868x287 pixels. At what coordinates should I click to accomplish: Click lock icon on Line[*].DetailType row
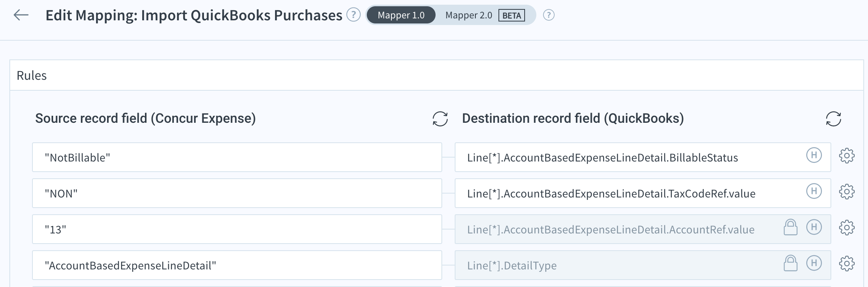coord(791,263)
